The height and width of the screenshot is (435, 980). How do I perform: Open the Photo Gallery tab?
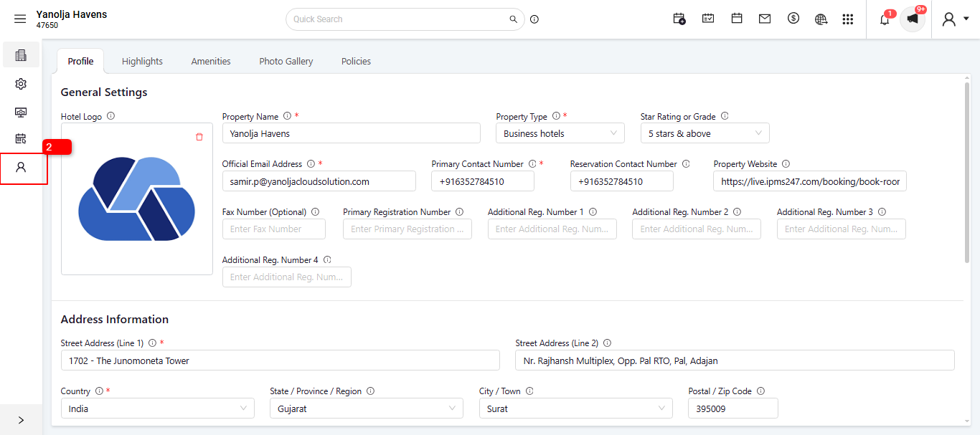pyautogui.click(x=286, y=61)
